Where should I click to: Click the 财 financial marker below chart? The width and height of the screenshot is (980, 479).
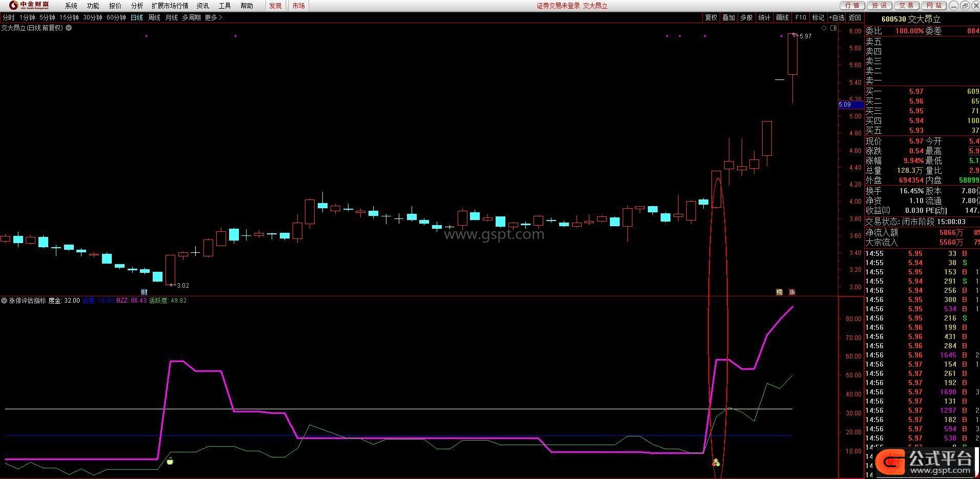pyautogui.click(x=144, y=292)
